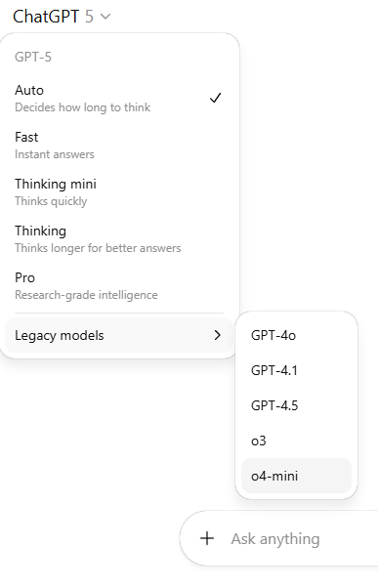This screenshot has width=378, height=588.
Task: Expand the Legacy models submenu
Action: click(119, 335)
